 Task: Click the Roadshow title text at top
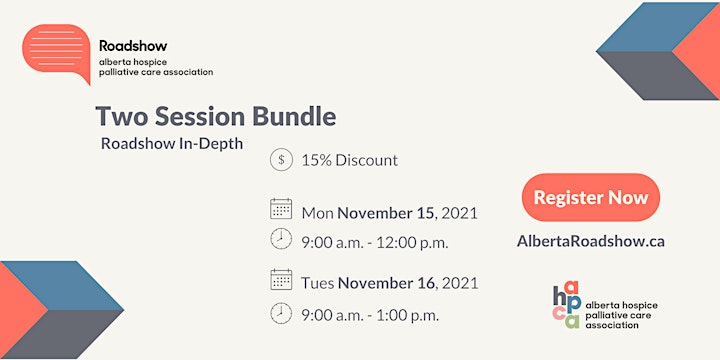pos(133,45)
